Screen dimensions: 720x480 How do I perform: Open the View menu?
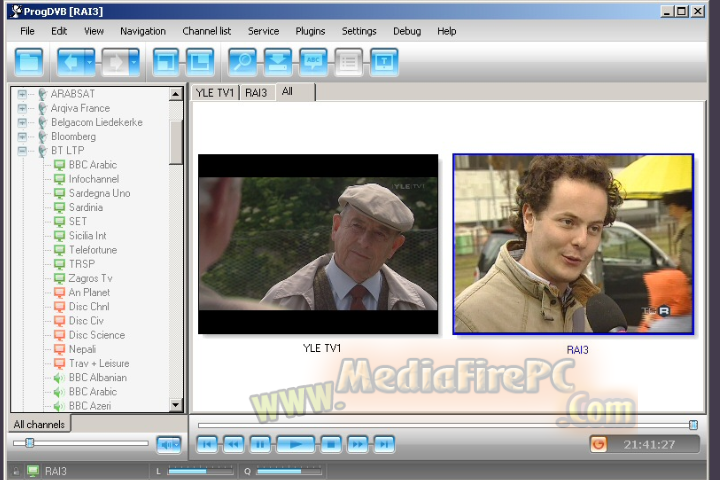(x=94, y=31)
